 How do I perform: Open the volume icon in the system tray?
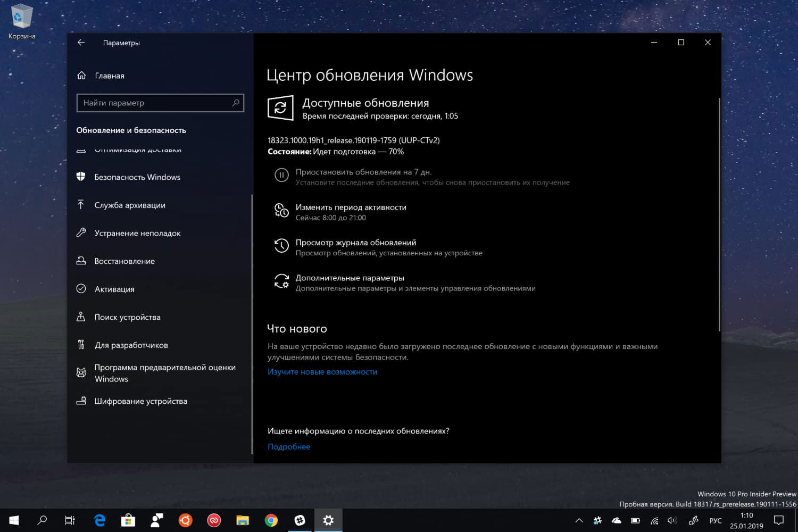point(671,520)
